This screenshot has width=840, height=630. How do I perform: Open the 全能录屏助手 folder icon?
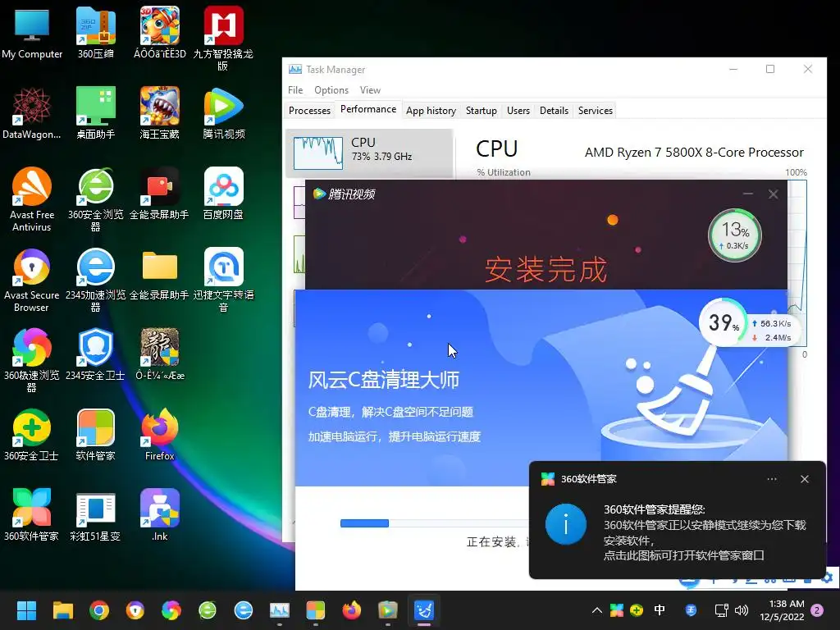click(159, 274)
